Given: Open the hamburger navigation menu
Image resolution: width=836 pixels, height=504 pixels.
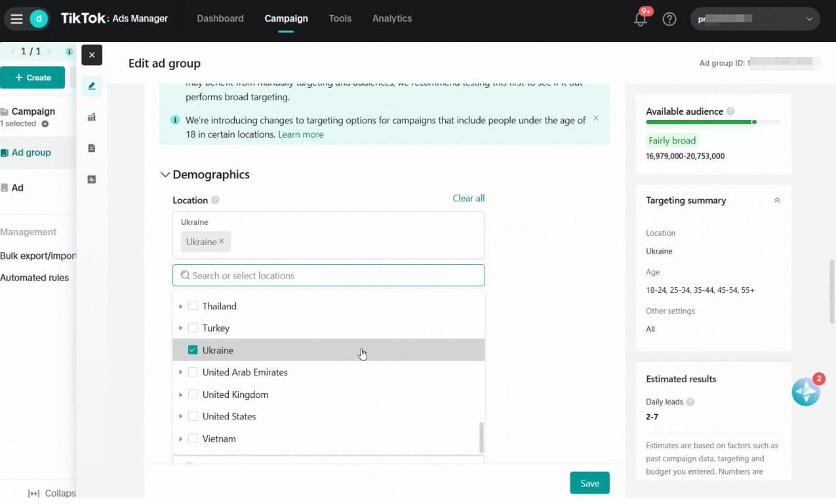Looking at the screenshot, I should tap(16, 19).
